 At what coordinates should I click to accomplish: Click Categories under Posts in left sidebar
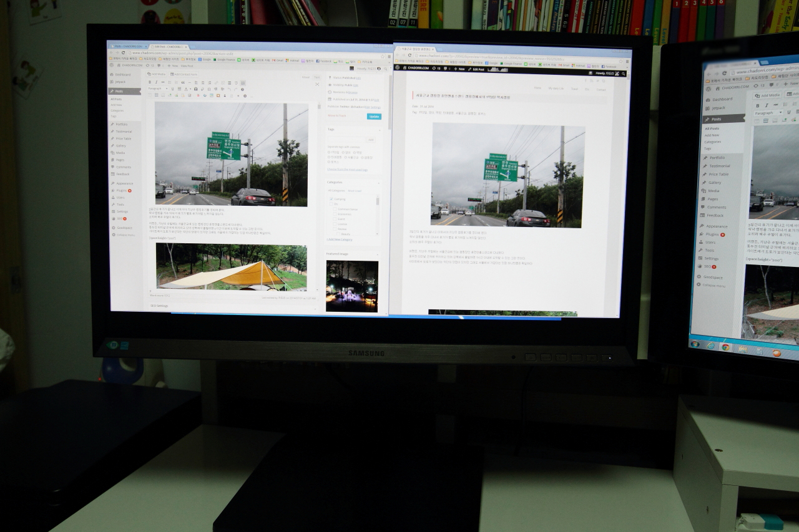pyautogui.click(x=117, y=110)
